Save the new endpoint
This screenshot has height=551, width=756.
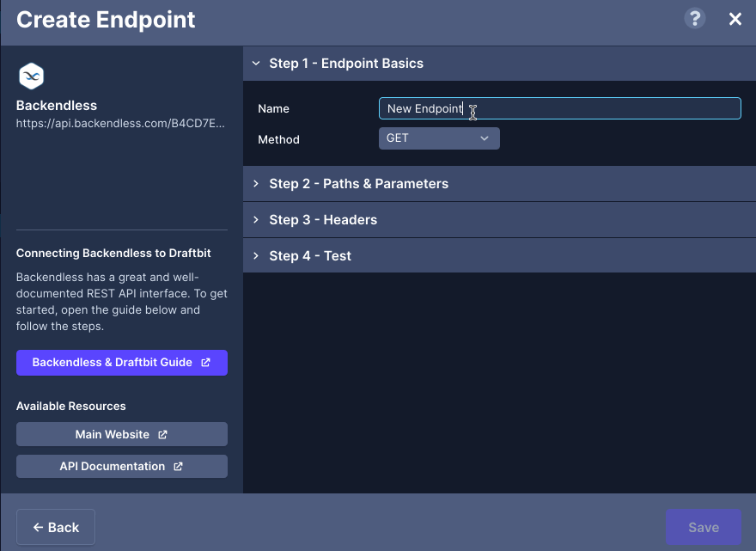pos(704,527)
